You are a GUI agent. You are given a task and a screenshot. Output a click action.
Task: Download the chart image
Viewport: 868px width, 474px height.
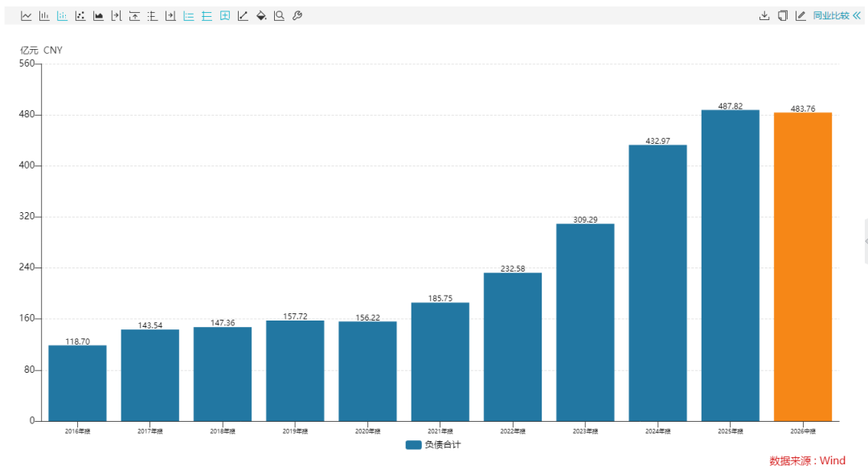click(x=764, y=16)
